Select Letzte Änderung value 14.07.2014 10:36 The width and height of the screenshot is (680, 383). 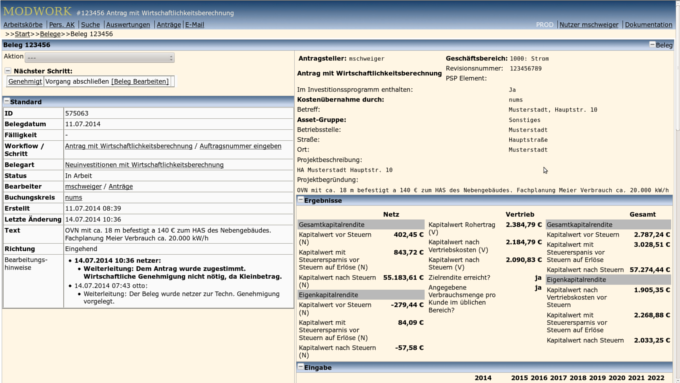(93, 219)
